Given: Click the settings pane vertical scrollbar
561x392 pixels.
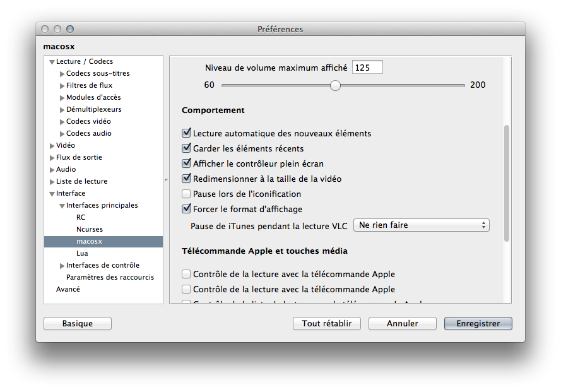Looking at the screenshot, I should click(x=507, y=183).
